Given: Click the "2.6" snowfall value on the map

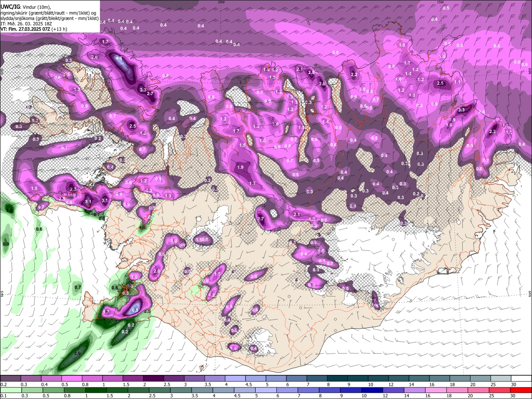Looking at the screenshot, I should coord(322,84).
